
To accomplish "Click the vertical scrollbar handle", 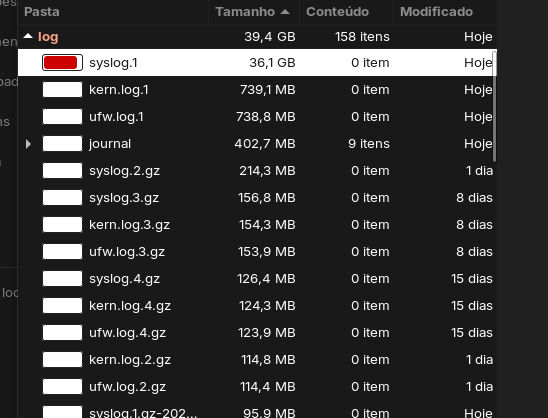I will coord(494,106).
